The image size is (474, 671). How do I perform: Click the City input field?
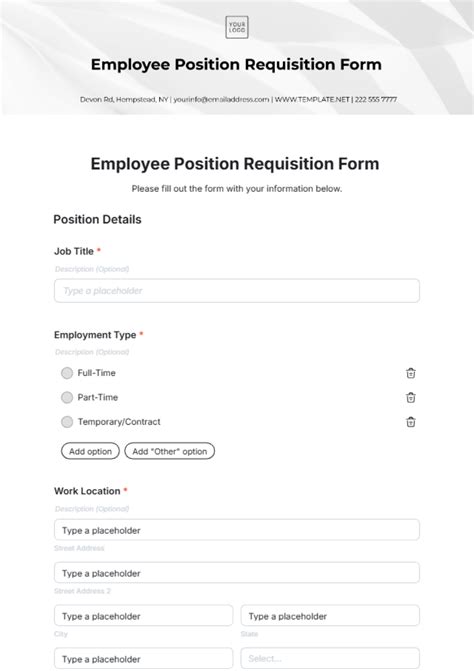click(x=143, y=615)
